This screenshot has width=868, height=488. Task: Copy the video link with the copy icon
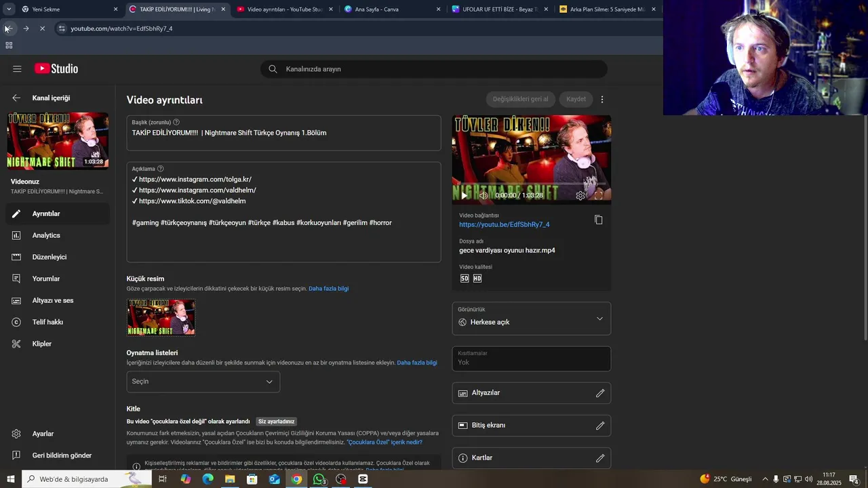[598, 220]
